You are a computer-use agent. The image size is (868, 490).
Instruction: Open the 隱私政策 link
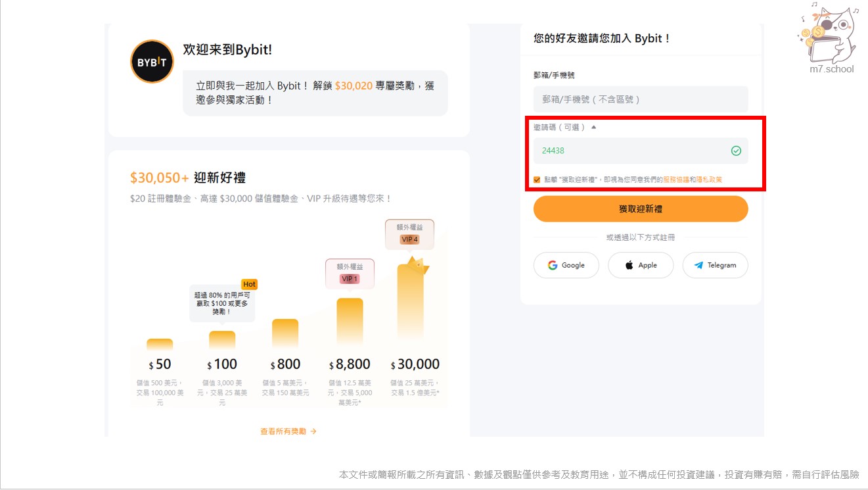(710, 180)
